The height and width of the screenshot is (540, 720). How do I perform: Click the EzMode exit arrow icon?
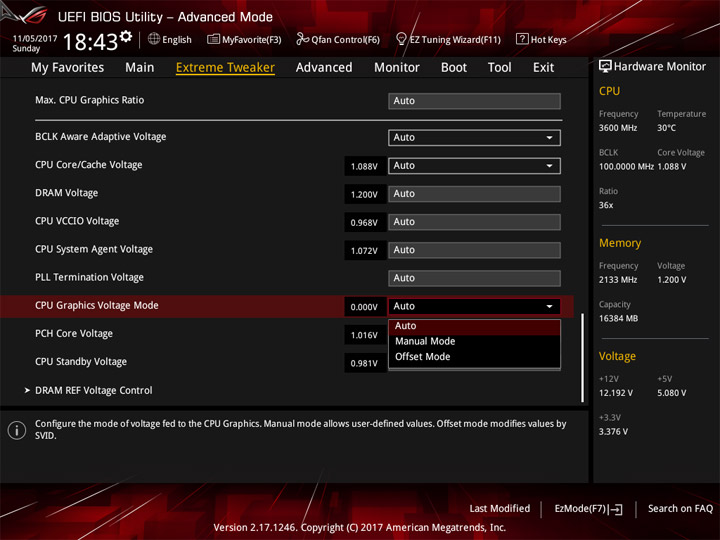pos(616,509)
